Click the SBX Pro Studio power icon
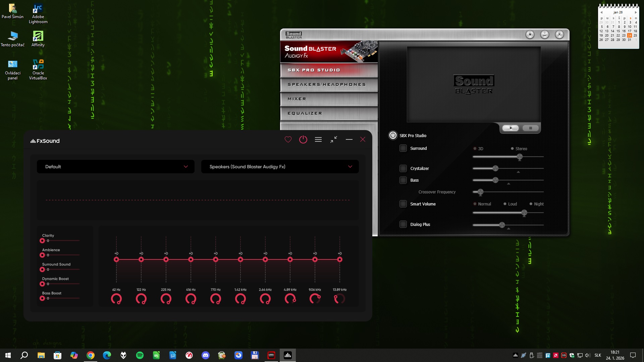644x362 pixels. 393,135
